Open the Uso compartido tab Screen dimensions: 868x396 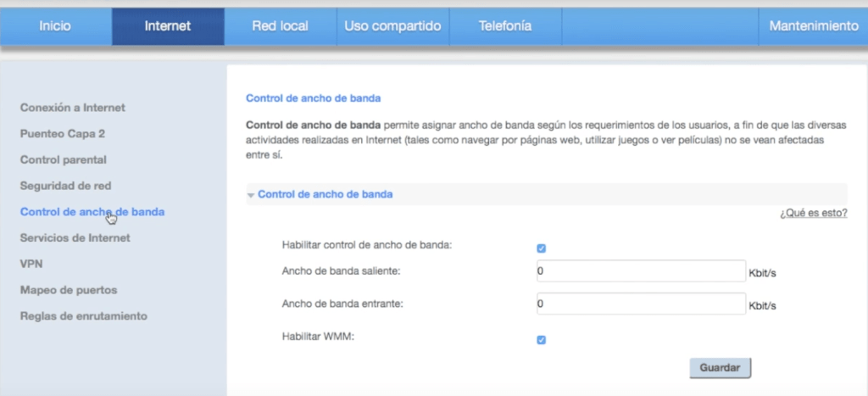coord(392,26)
